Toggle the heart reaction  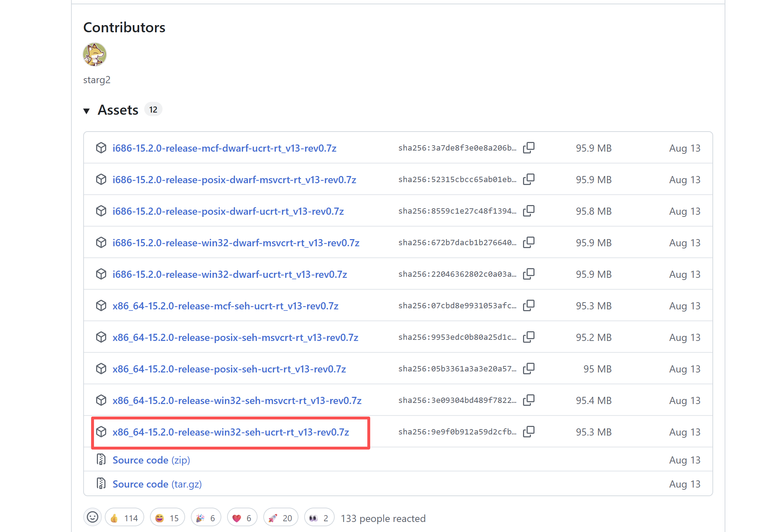(242, 518)
